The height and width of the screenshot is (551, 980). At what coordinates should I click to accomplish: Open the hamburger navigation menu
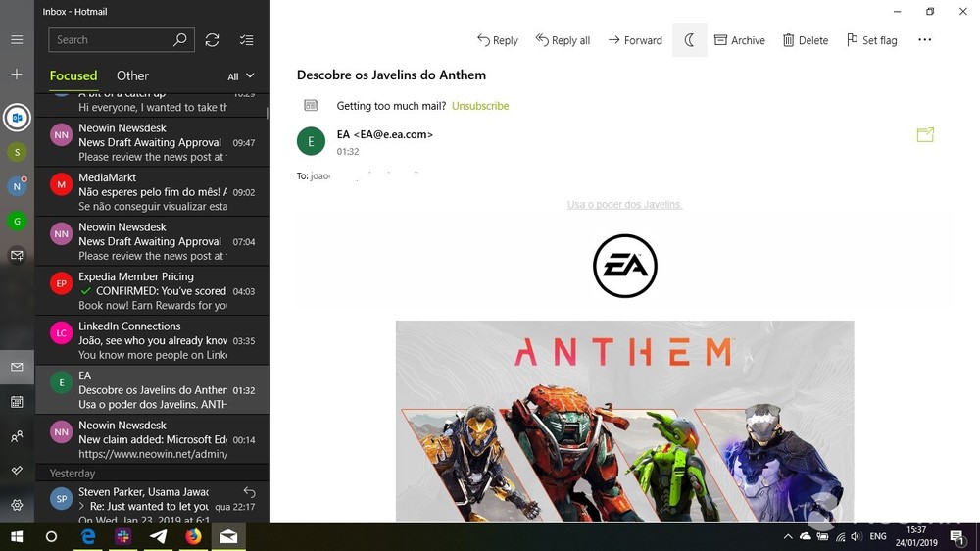[x=17, y=39]
